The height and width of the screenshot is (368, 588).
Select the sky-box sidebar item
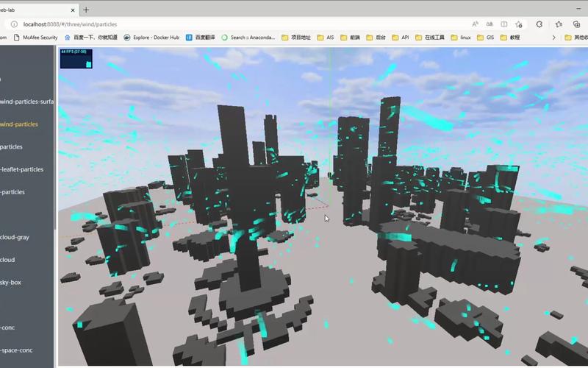(x=13, y=283)
